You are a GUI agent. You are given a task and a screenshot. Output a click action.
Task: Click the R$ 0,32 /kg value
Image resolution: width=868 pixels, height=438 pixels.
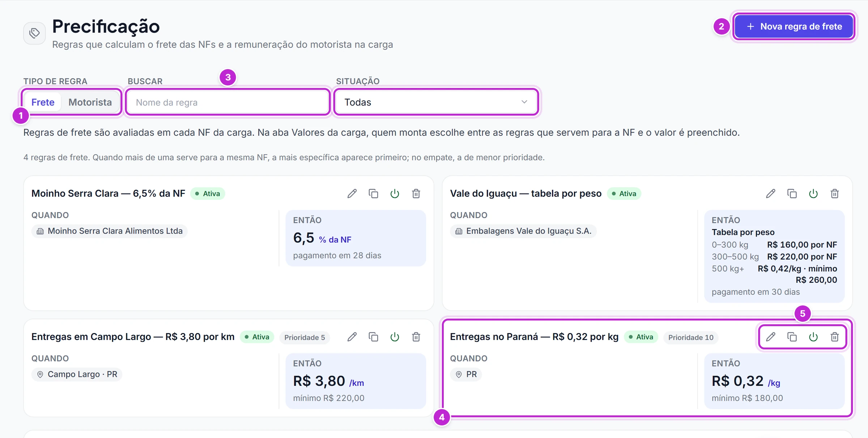pos(746,381)
